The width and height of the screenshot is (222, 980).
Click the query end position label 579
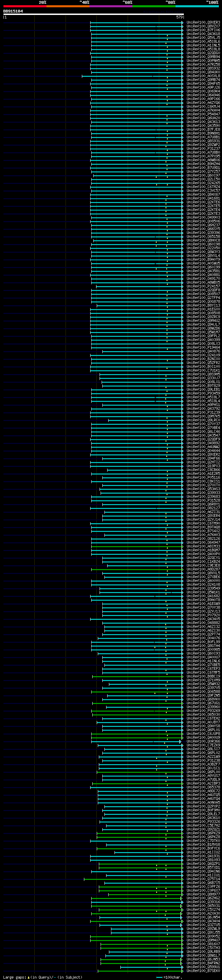coord(179,17)
